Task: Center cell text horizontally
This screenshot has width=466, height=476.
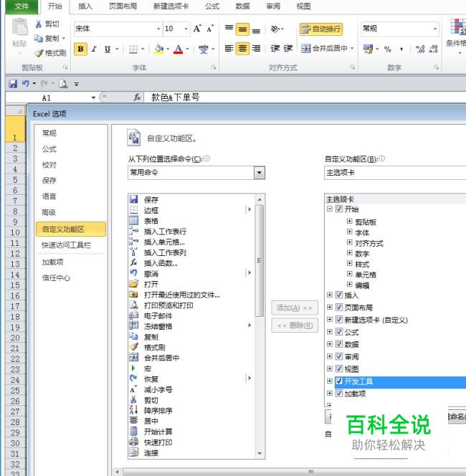Action: point(242,48)
